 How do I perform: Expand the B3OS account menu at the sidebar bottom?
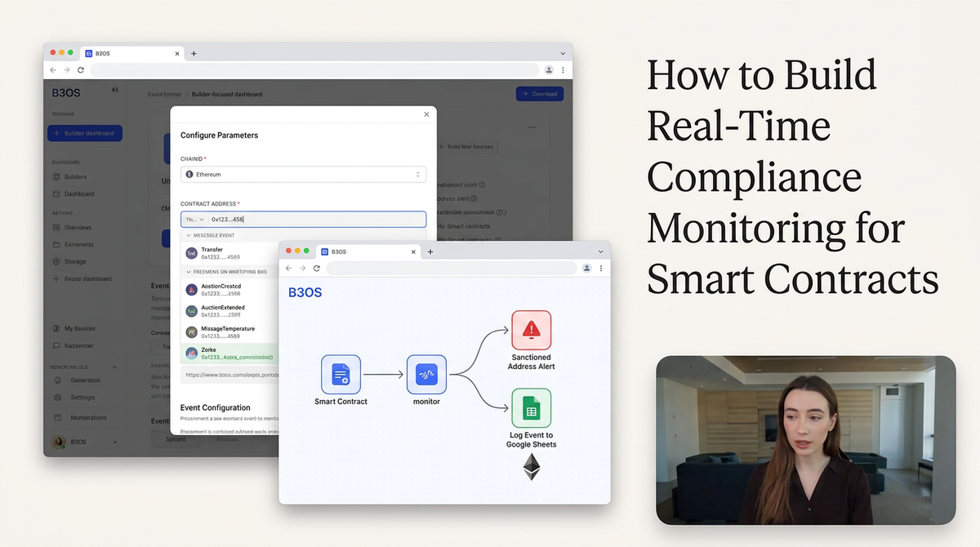tap(114, 442)
